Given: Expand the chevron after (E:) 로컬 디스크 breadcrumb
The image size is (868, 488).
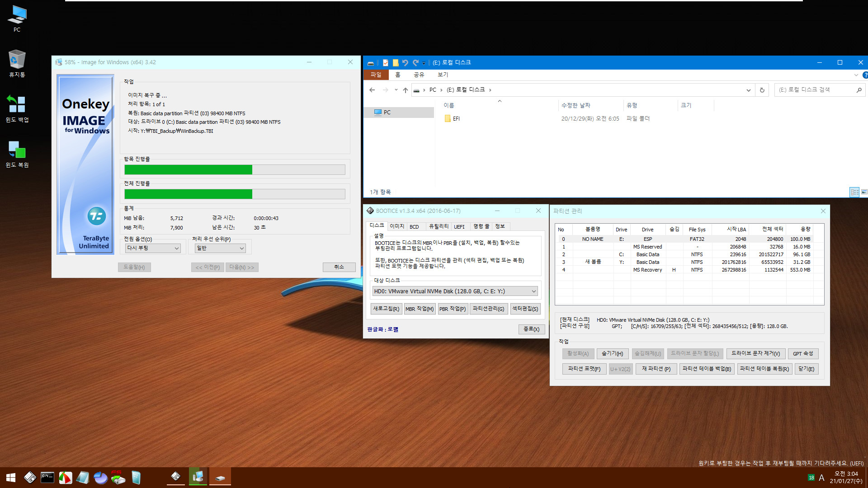Looking at the screenshot, I should point(490,90).
